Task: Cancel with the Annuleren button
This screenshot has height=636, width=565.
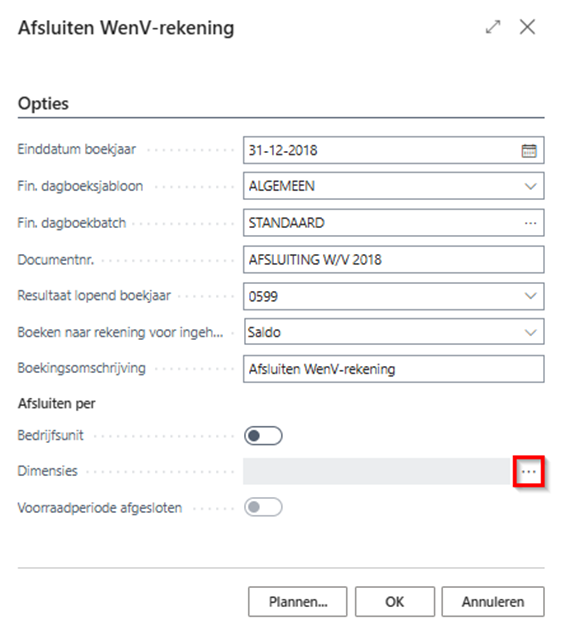Action: (x=493, y=602)
